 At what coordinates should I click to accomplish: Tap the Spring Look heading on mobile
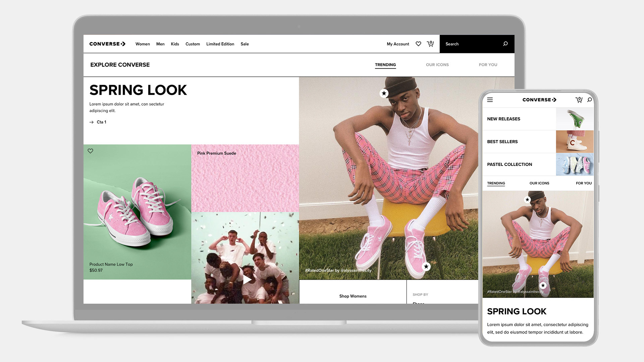pyautogui.click(x=517, y=311)
